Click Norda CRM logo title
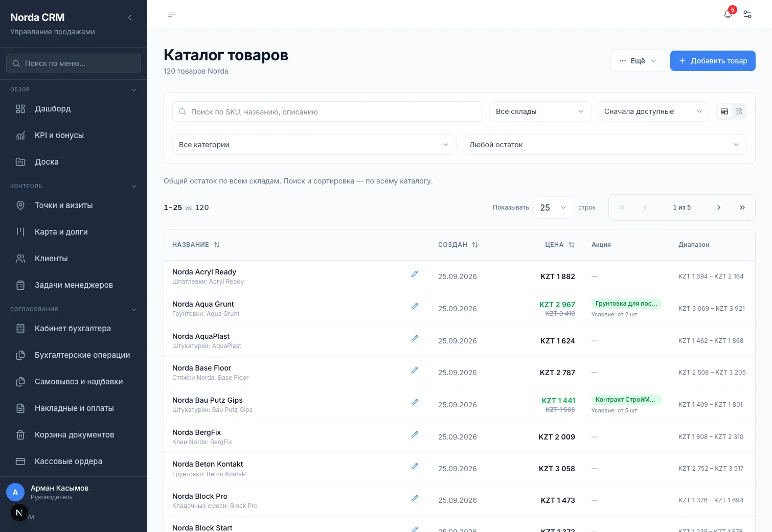The height and width of the screenshot is (532, 772). pyautogui.click(x=37, y=17)
